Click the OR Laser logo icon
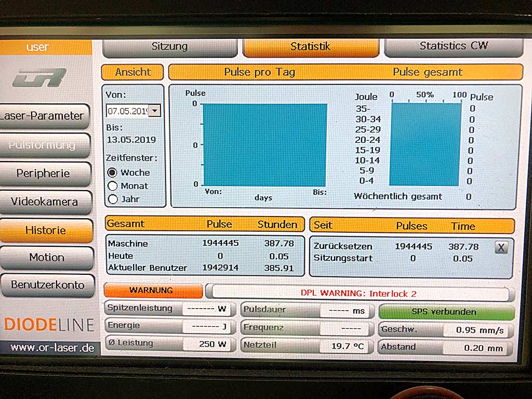This screenshot has width=532, height=399. (x=39, y=78)
